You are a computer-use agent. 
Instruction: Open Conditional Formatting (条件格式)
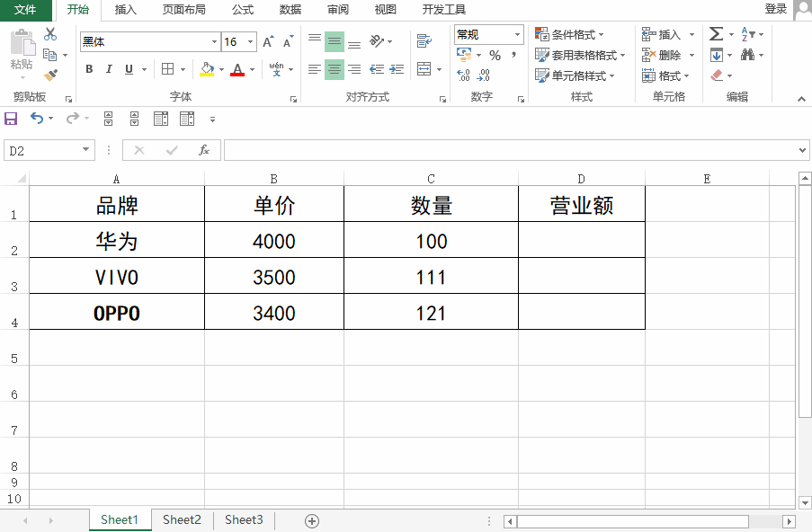click(569, 35)
